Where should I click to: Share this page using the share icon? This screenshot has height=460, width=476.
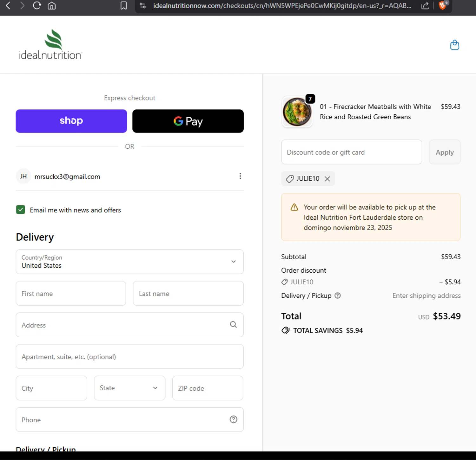pos(425,5)
